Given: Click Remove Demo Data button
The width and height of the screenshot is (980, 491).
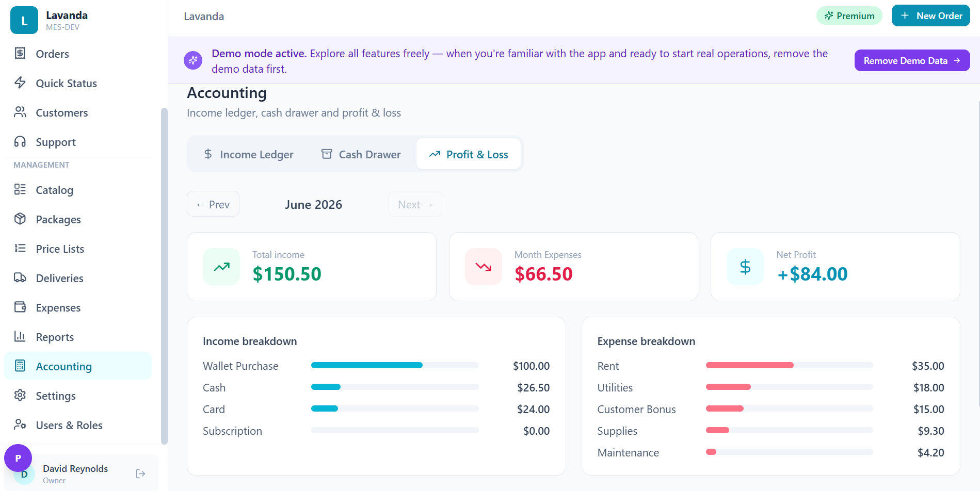Looking at the screenshot, I should (912, 60).
